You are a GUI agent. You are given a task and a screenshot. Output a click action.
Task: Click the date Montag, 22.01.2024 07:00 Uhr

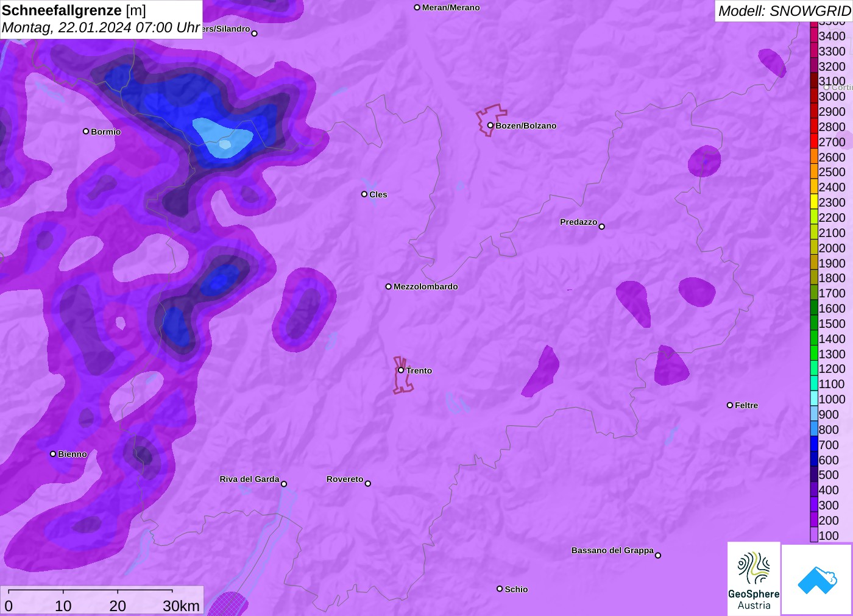[x=101, y=27]
